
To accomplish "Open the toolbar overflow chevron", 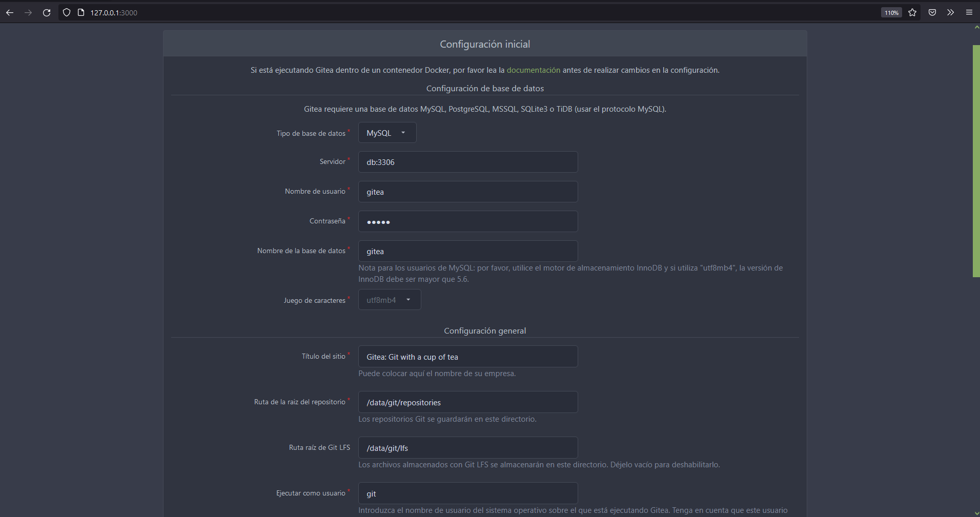I will tap(951, 12).
